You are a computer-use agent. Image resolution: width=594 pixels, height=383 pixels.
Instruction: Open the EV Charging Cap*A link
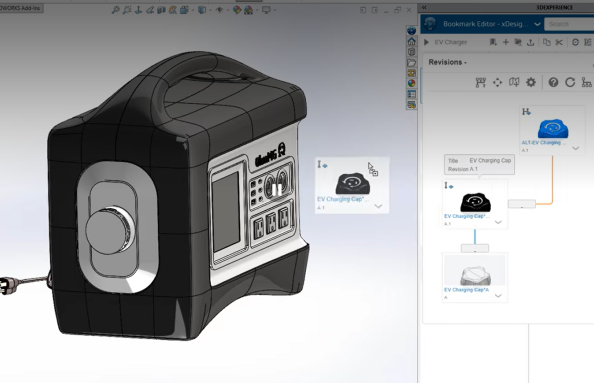[466, 290]
